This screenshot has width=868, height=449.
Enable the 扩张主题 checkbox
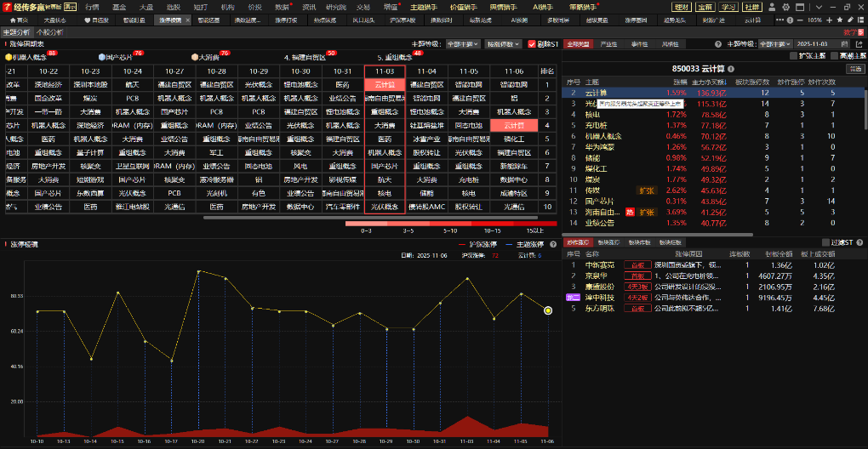pyautogui.click(x=793, y=55)
